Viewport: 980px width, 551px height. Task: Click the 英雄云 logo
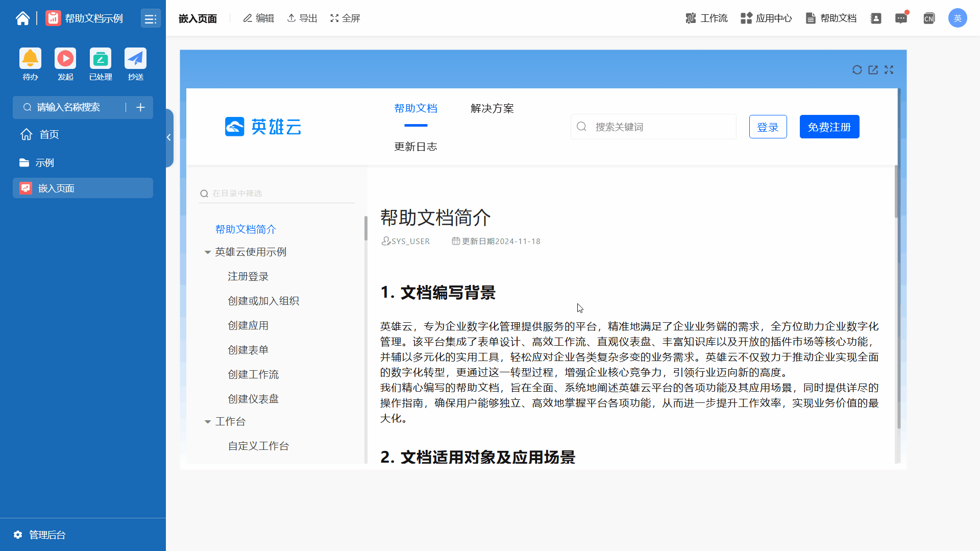[263, 127]
